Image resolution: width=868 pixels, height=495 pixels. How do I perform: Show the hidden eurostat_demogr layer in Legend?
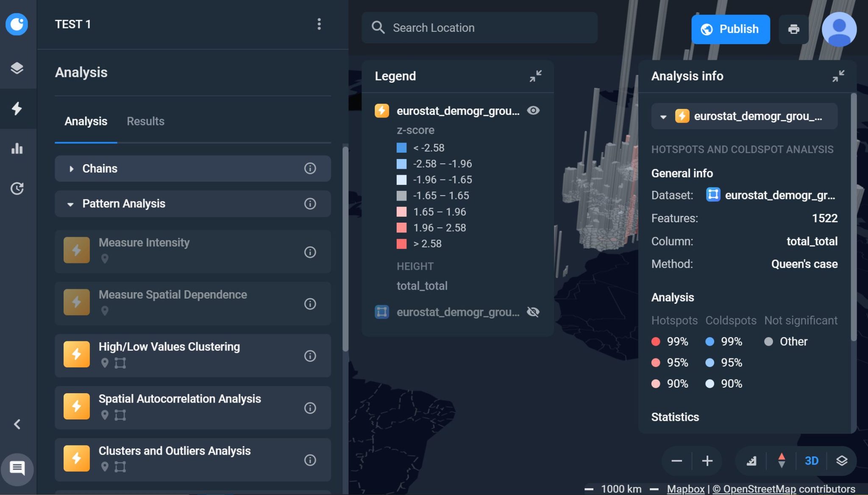point(533,312)
